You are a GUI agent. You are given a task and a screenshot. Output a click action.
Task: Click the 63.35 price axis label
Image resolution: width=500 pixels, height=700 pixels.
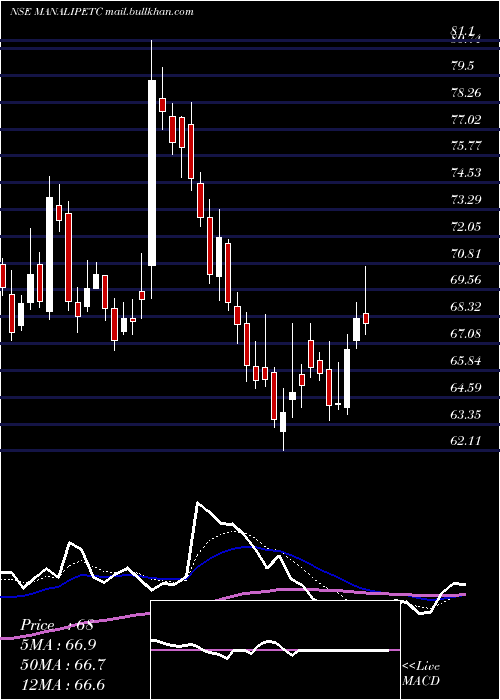click(466, 415)
